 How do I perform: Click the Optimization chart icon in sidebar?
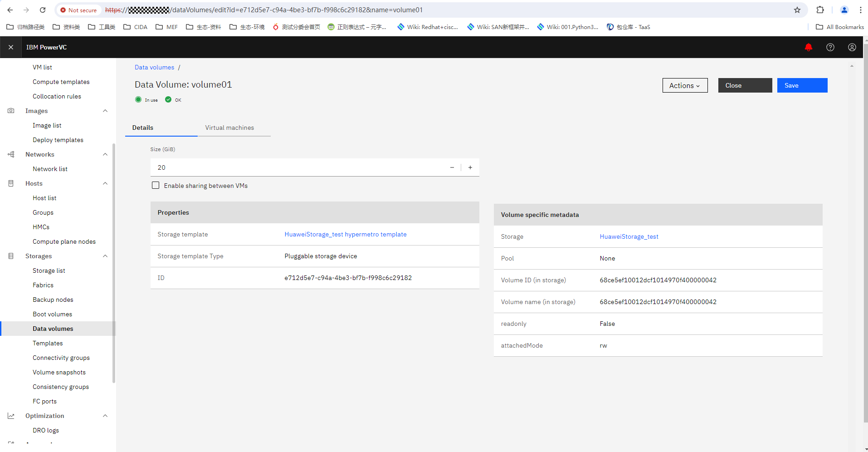11,416
